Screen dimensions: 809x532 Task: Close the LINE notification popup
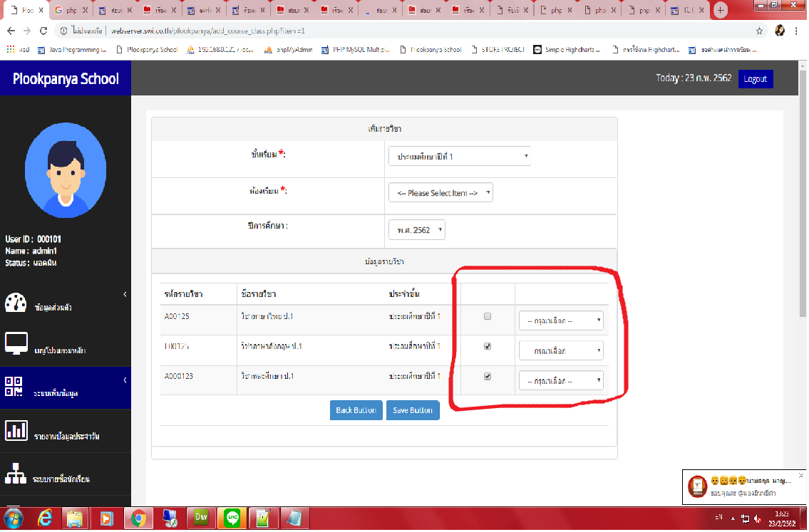point(800,475)
